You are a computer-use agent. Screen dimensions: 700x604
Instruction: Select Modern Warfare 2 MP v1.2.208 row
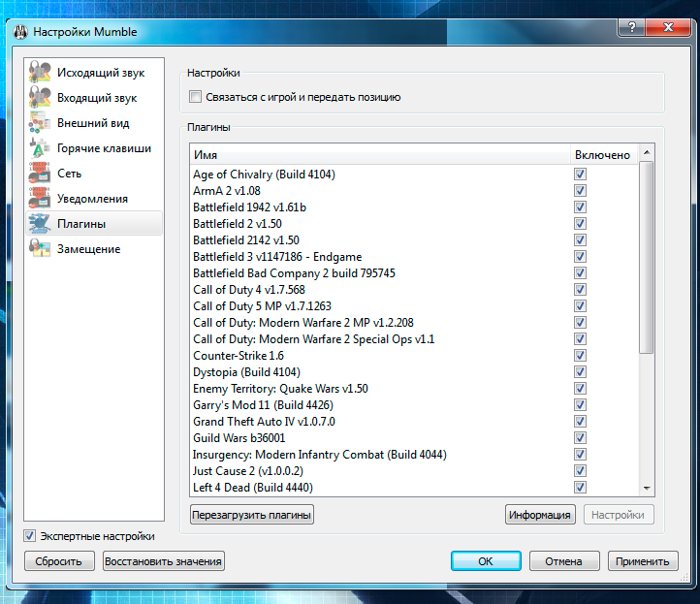coord(415,323)
